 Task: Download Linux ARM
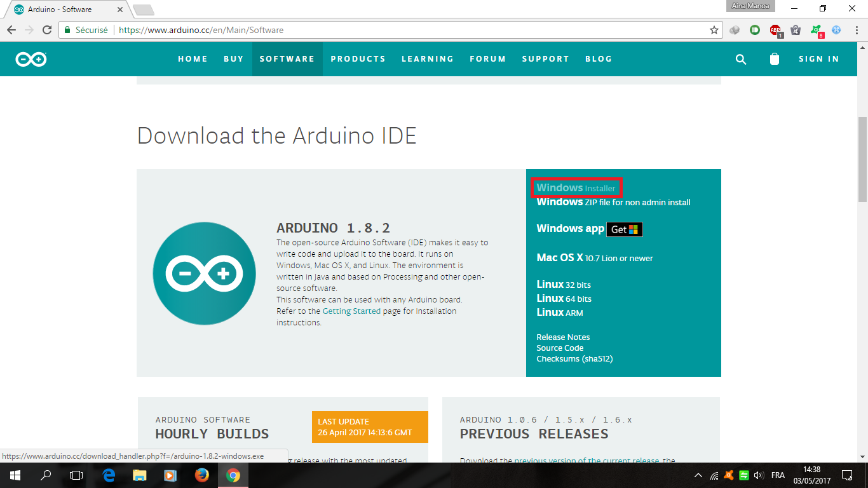click(560, 313)
